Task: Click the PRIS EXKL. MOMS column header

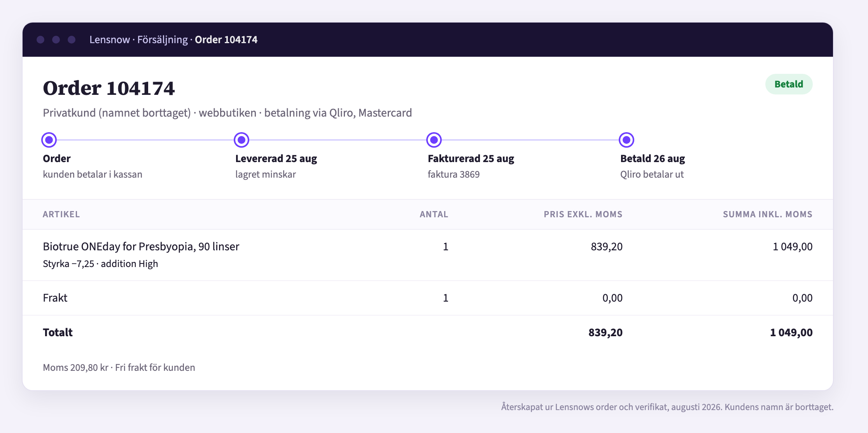Action: [583, 214]
